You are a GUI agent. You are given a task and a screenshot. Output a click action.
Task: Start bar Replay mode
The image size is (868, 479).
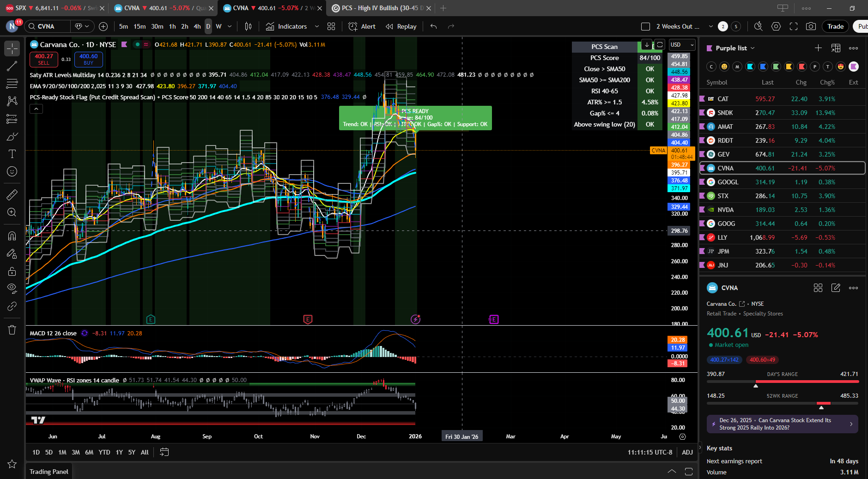tap(401, 26)
